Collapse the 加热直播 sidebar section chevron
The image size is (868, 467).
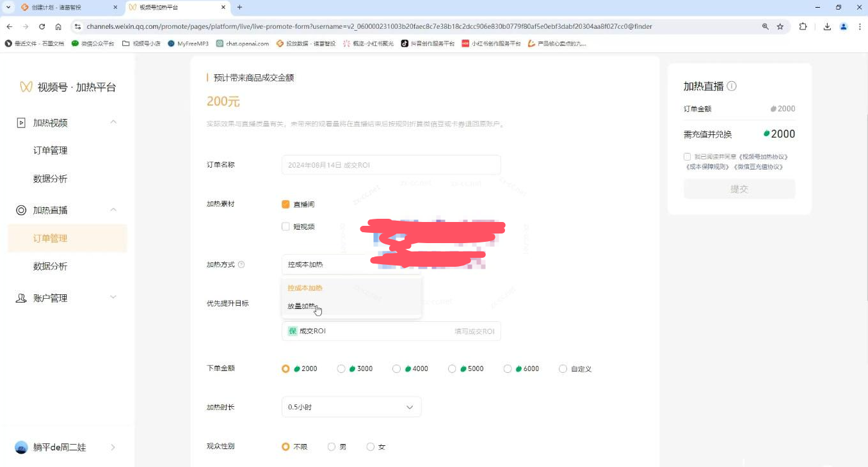pos(113,209)
